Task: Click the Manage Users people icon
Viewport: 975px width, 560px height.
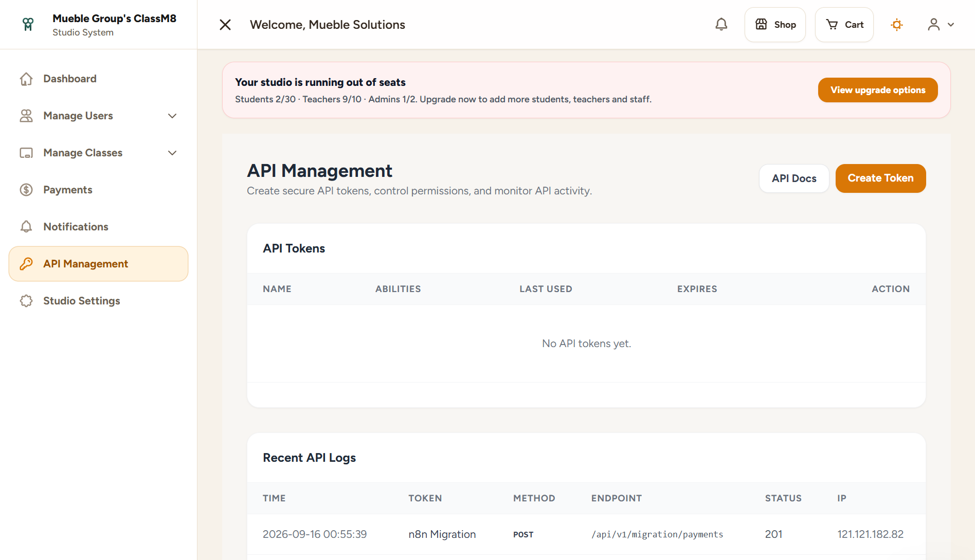Action: [26, 116]
